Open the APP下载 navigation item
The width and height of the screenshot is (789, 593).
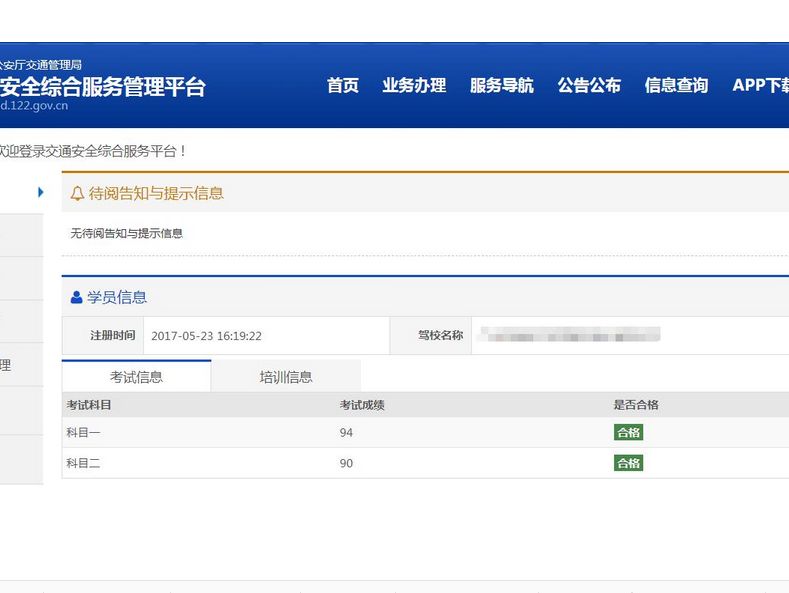[760, 85]
